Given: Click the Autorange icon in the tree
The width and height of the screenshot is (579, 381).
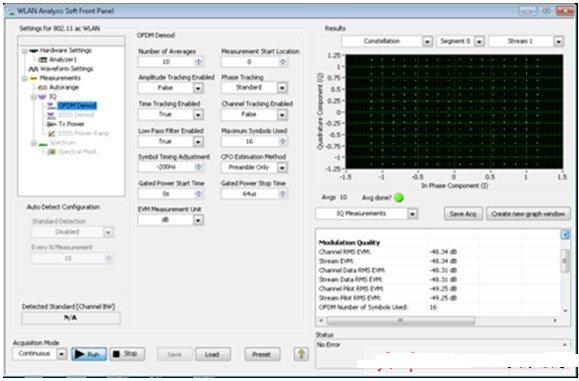Looking at the screenshot, I should pyautogui.click(x=43, y=87).
